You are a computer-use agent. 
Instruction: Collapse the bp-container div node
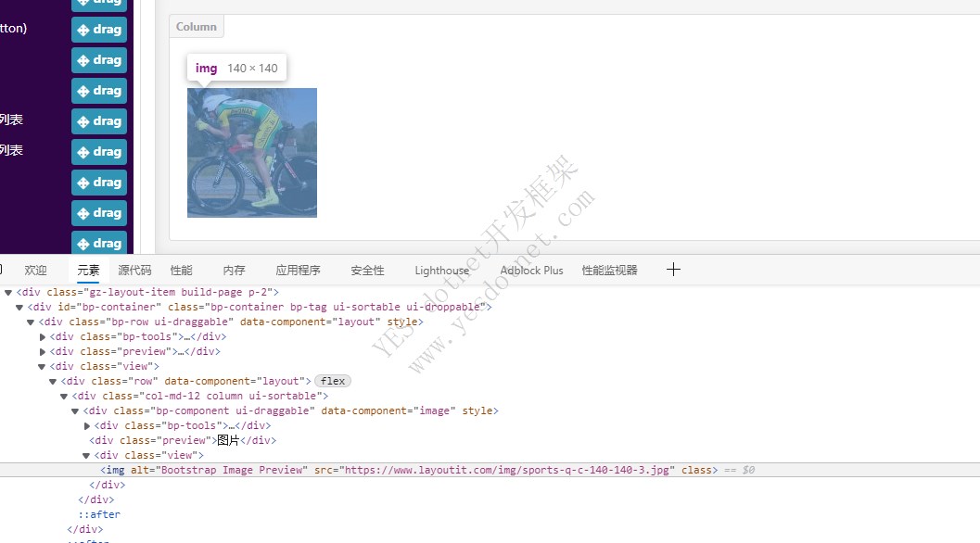(x=19, y=307)
